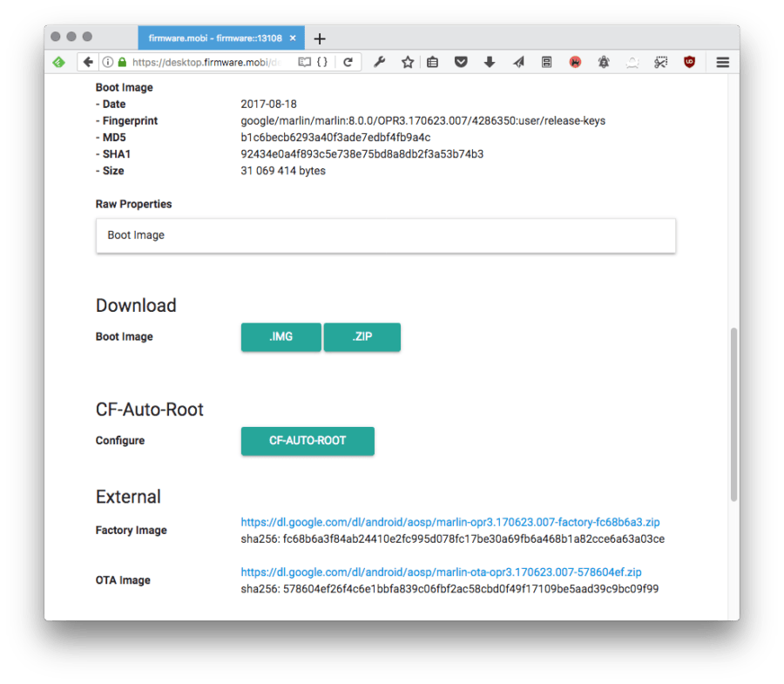Reload the page with refresh icon
The height and width of the screenshot is (684, 784).
pos(348,62)
